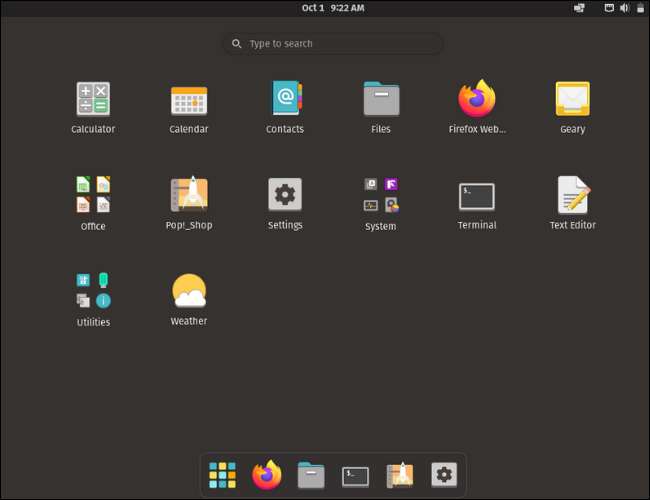Open the Contacts app
Screen dimensions: 650x500
(x=285, y=100)
